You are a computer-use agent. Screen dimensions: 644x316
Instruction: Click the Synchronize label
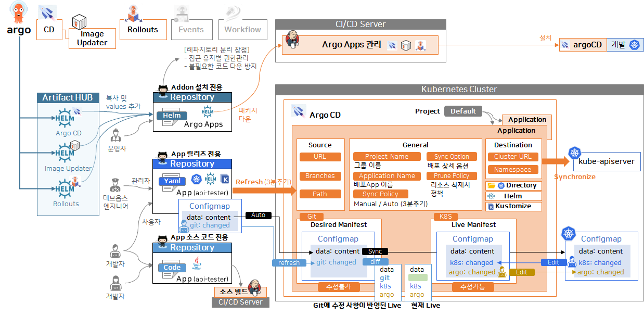pos(574,177)
